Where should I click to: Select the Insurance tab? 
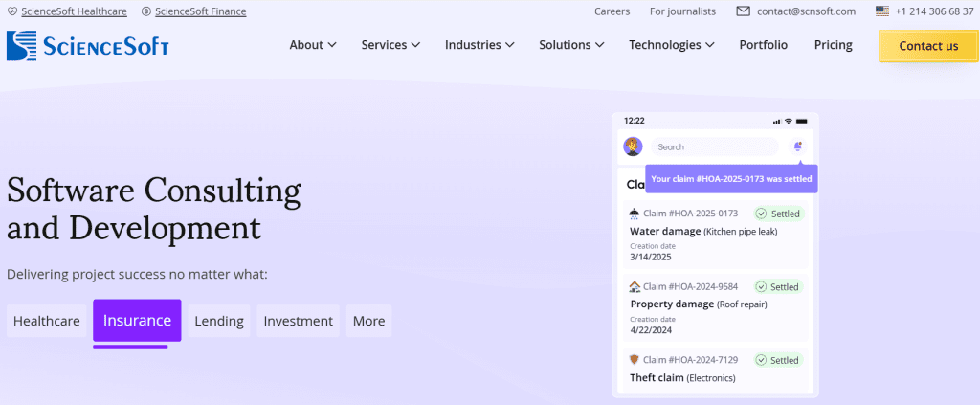point(137,321)
